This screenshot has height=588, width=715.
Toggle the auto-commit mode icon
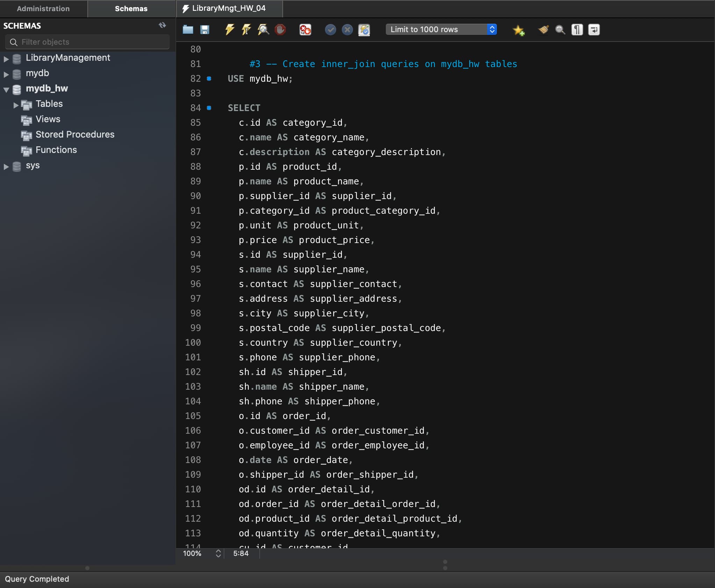pyautogui.click(x=364, y=30)
